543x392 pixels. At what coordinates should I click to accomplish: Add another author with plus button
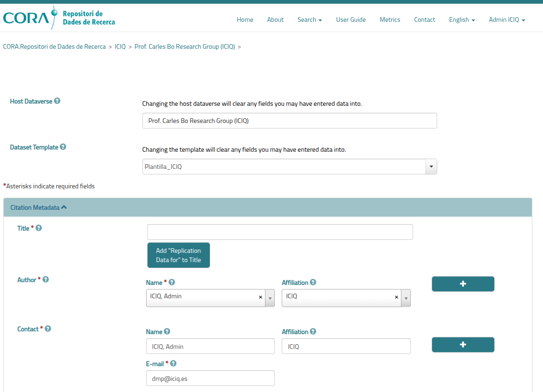[x=463, y=284]
